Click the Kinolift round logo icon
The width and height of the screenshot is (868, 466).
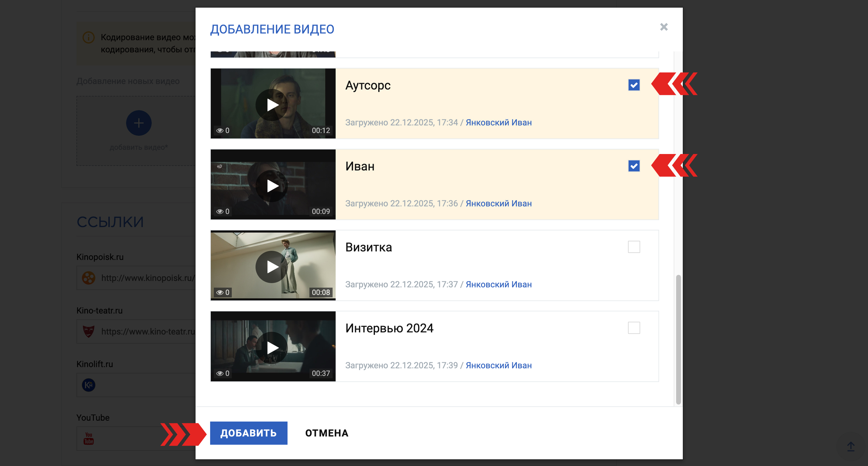[x=89, y=385]
